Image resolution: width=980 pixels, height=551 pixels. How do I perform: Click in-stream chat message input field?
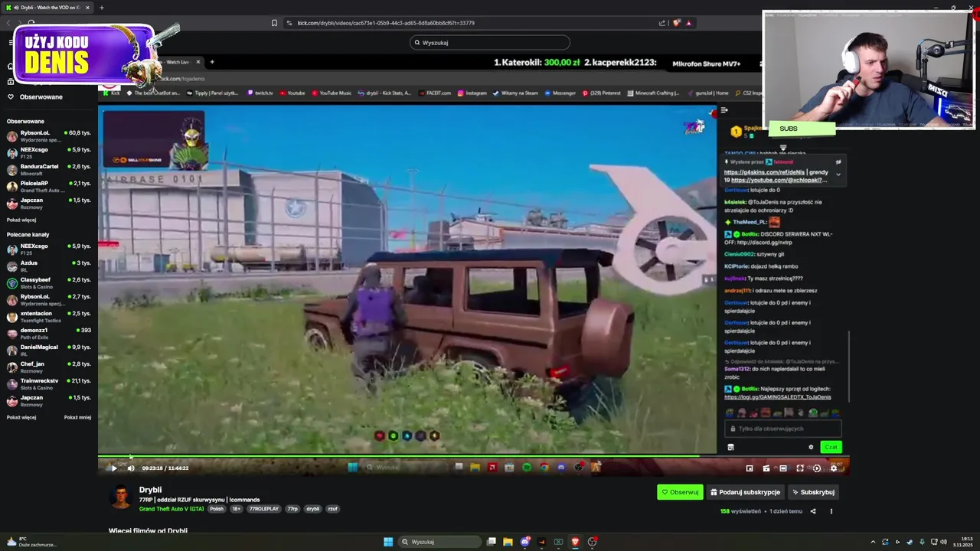pos(783,429)
